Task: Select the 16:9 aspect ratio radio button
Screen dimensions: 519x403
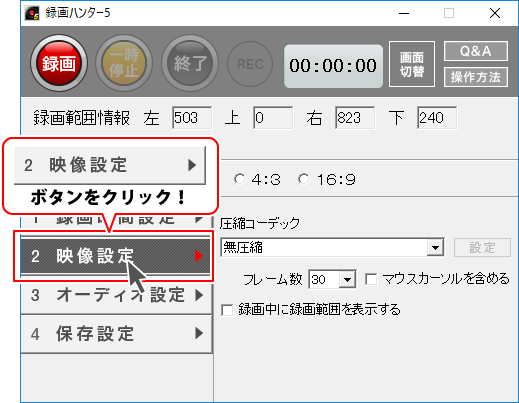Action: 304,179
